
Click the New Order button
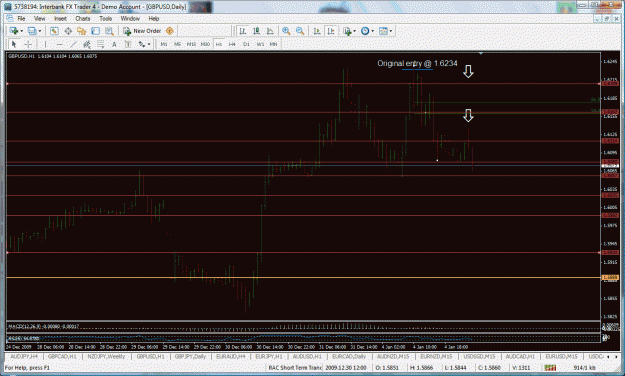[142, 31]
